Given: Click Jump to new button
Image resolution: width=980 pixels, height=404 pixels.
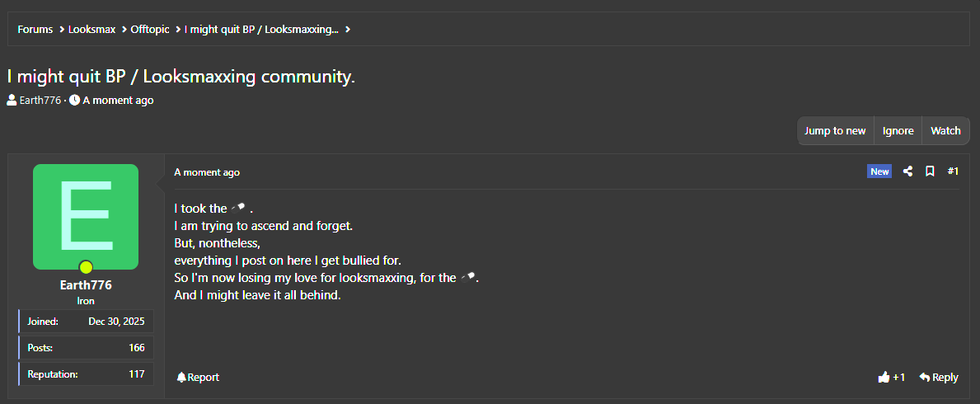Looking at the screenshot, I should 835,131.
